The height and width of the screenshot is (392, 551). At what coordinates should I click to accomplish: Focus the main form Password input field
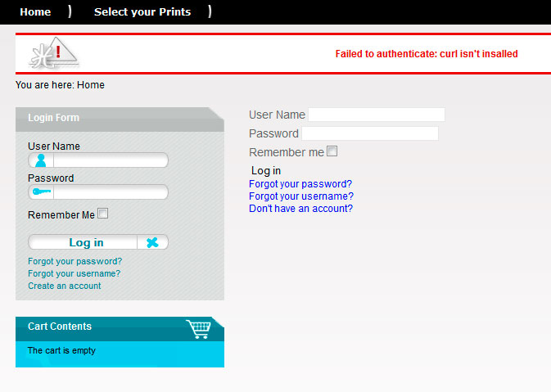pyautogui.click(x=370, y=133)
